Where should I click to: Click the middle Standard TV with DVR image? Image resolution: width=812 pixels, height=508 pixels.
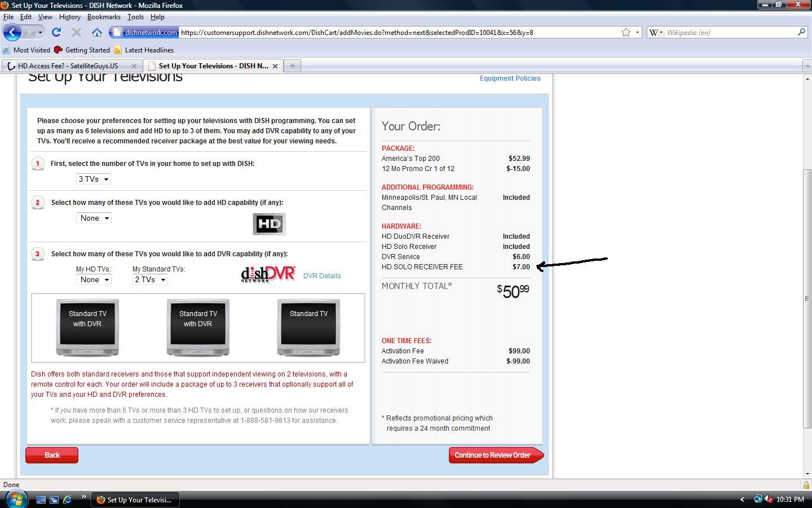point(198,328)
